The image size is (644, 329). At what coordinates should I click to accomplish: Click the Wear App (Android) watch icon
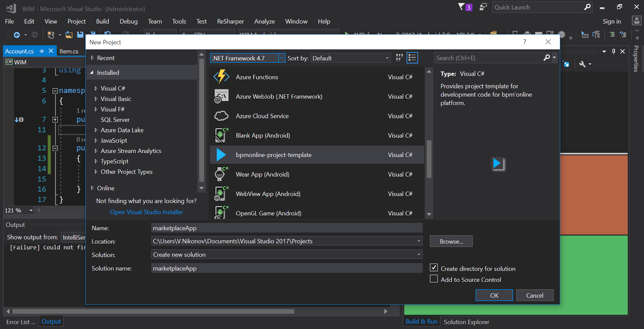point(221,174)
